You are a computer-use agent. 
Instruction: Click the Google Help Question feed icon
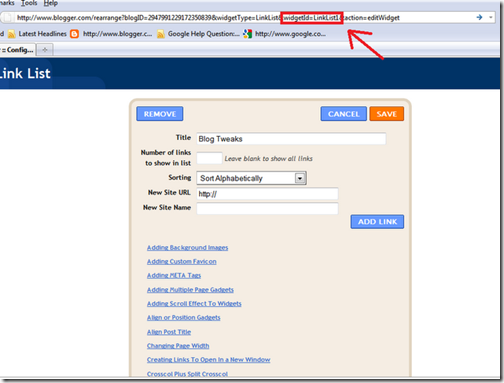click(161, 34)
